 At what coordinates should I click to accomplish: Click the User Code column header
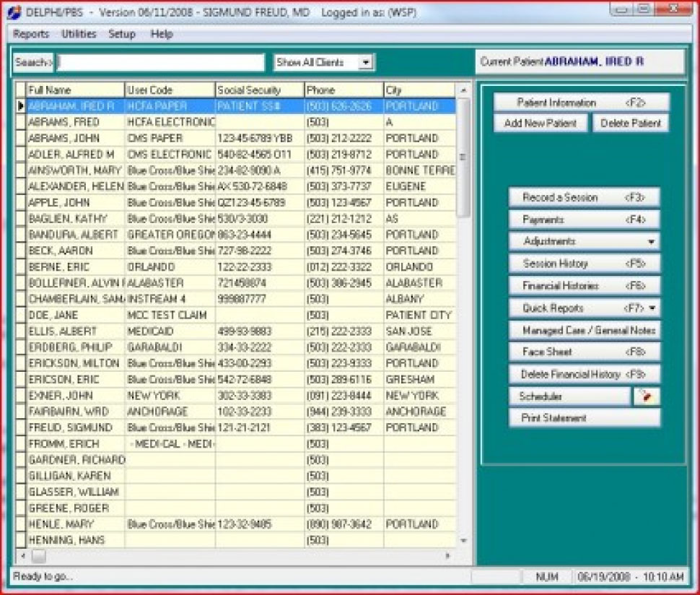click(x=170, y=90)
